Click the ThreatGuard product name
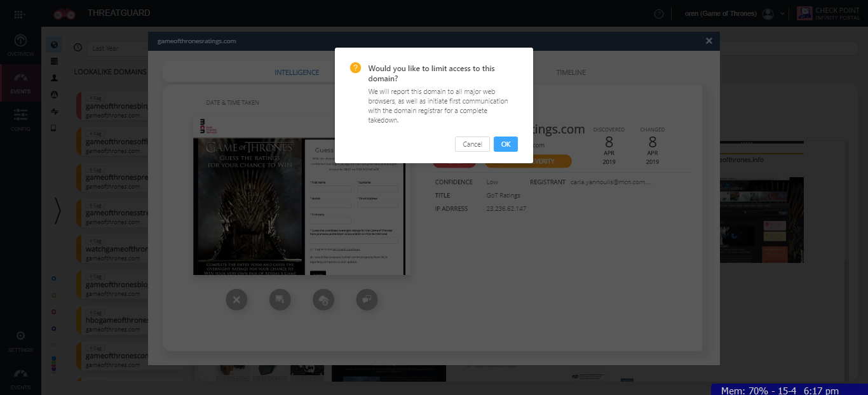The image size is (868, 395). [119, 13]
